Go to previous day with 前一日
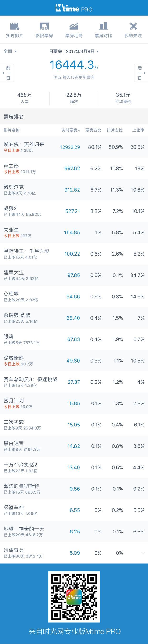Image resolution: width=148 pixels, height=644 pixels. pos(8,73)
